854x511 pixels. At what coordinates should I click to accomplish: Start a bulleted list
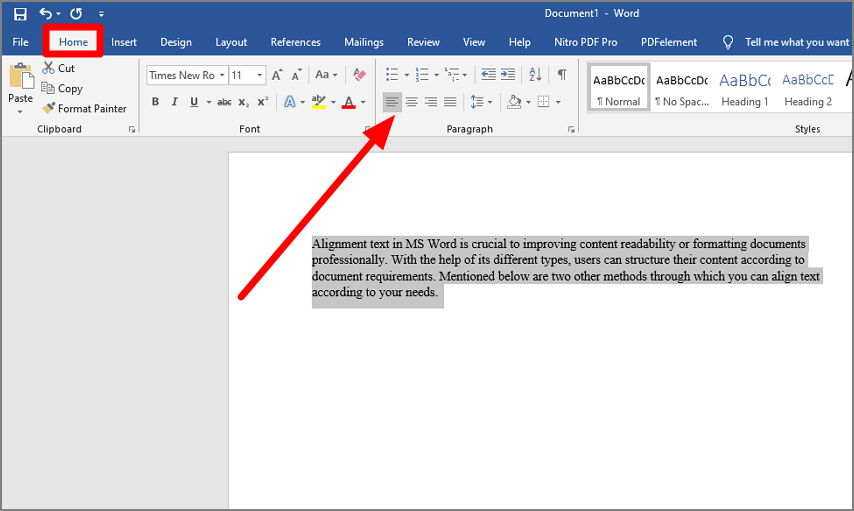coord(392,75)
